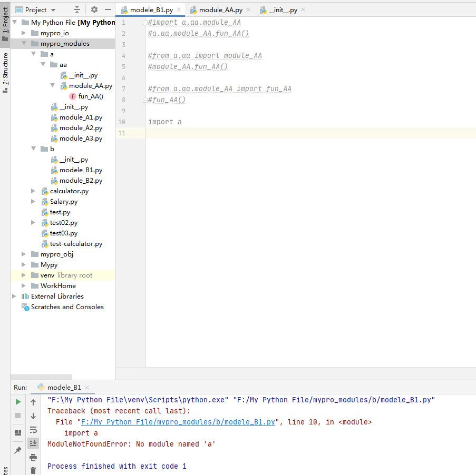Close the modele_B1 Run tab
This screenshot has height=475, width=476.
coord(87,388)
